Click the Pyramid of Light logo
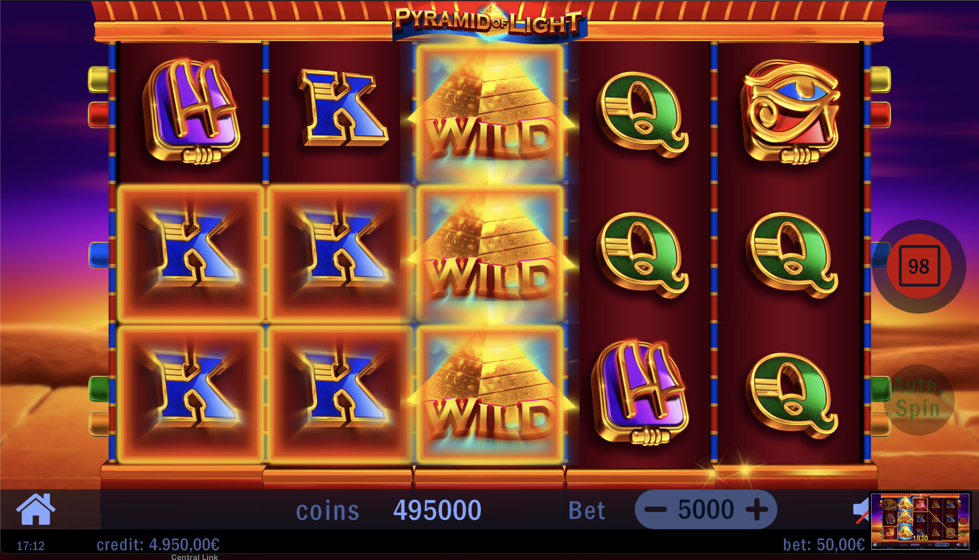This screenshot has height=560, width=979. pyautogui.click(x=489, y=22)
